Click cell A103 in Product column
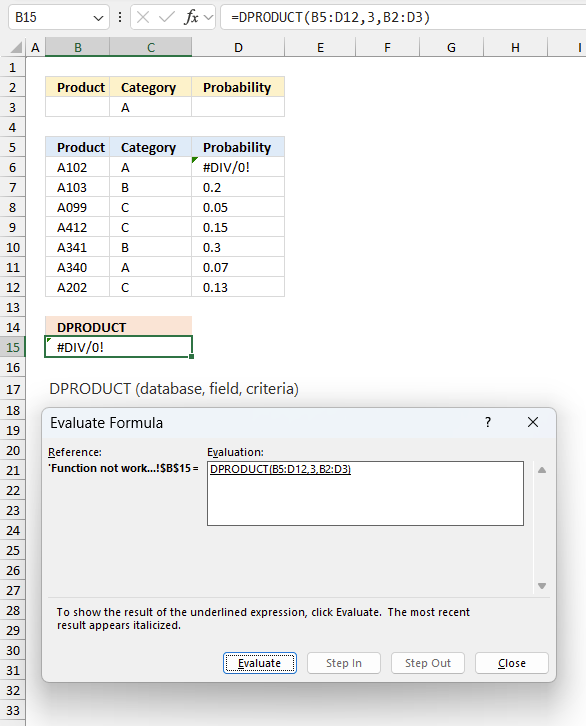The height and width of the screenshot is (726, 586). click(78, 188)
